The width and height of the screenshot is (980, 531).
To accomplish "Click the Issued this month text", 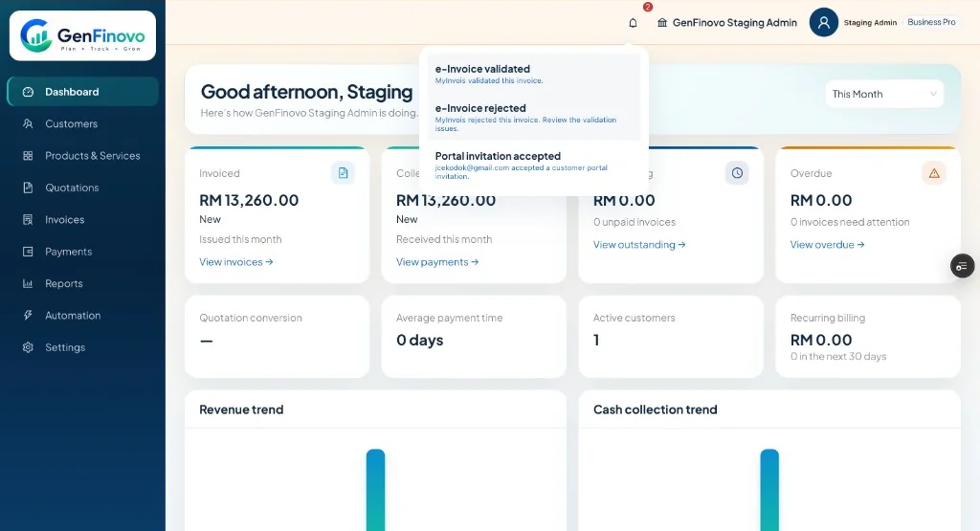I will coord(240,239).
